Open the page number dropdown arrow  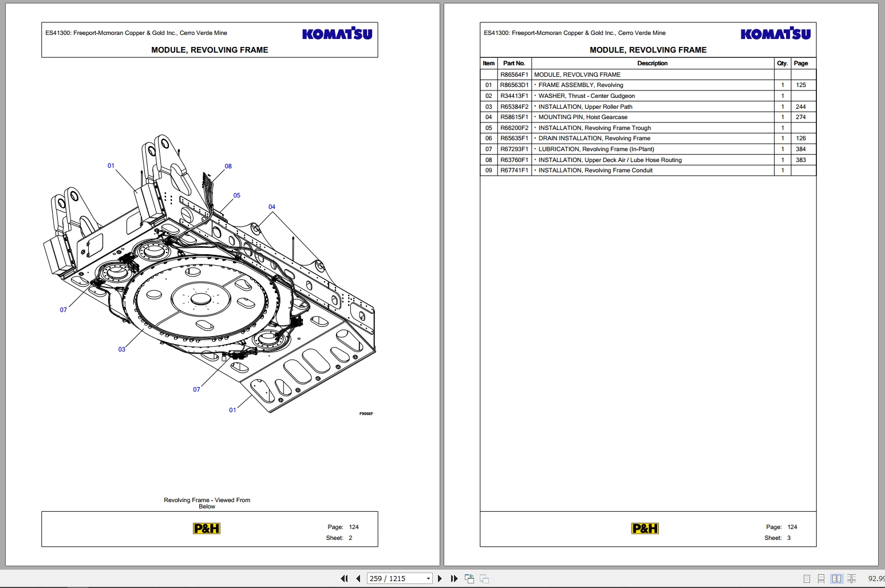[x=428, y=578]
